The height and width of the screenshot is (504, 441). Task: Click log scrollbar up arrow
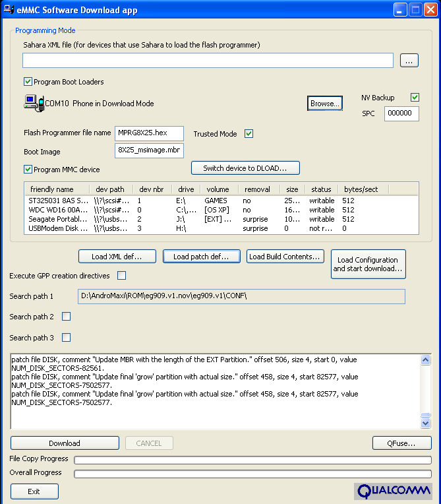[x=426, y=360]
